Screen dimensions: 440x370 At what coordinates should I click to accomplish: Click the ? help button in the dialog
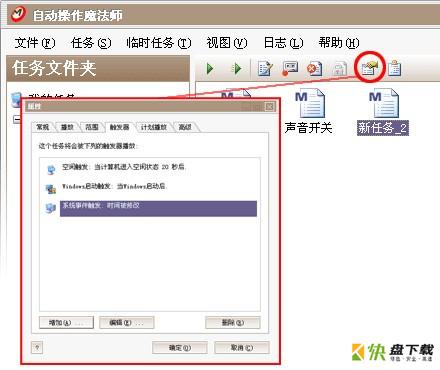(37, 348)
